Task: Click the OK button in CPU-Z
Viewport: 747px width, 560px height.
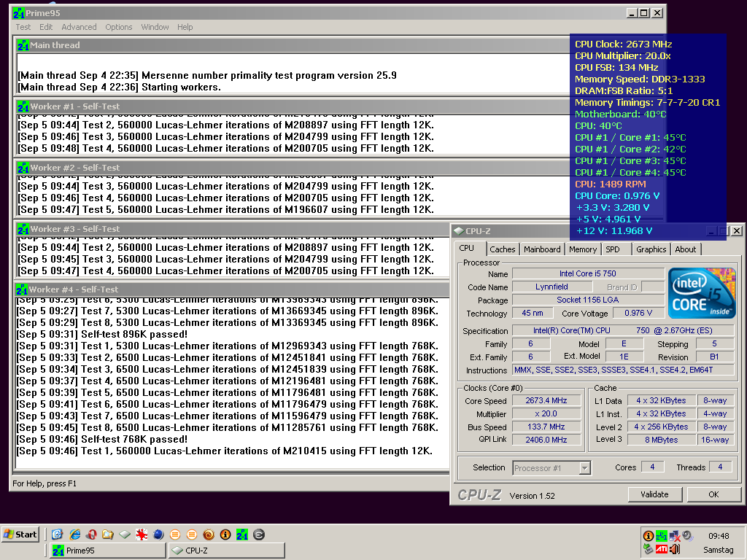Action: click(x=713, y=494)
